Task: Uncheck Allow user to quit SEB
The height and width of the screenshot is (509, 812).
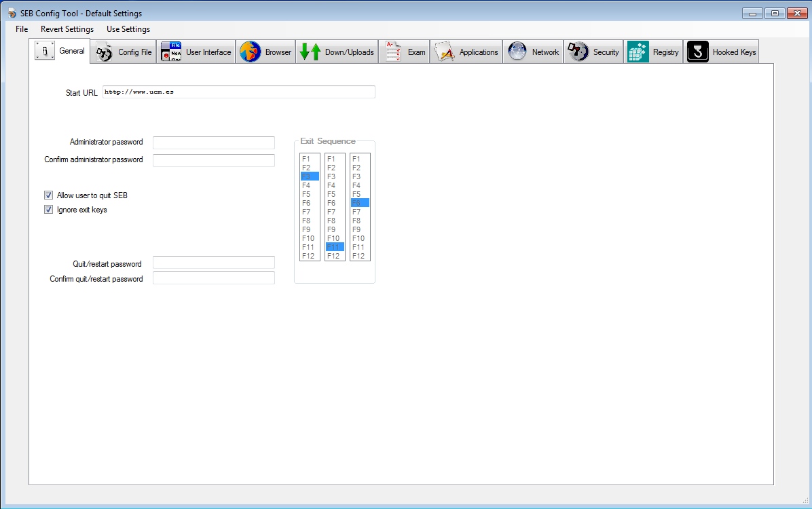Action: pos(49,195)
